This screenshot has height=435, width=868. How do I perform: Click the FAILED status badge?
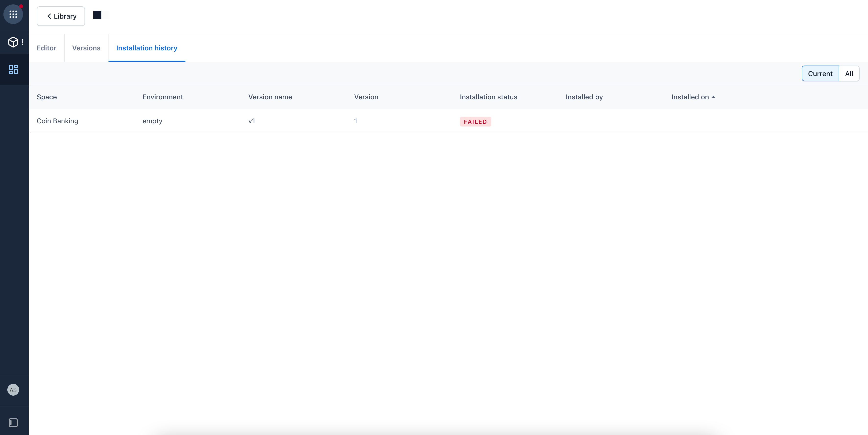475,122
